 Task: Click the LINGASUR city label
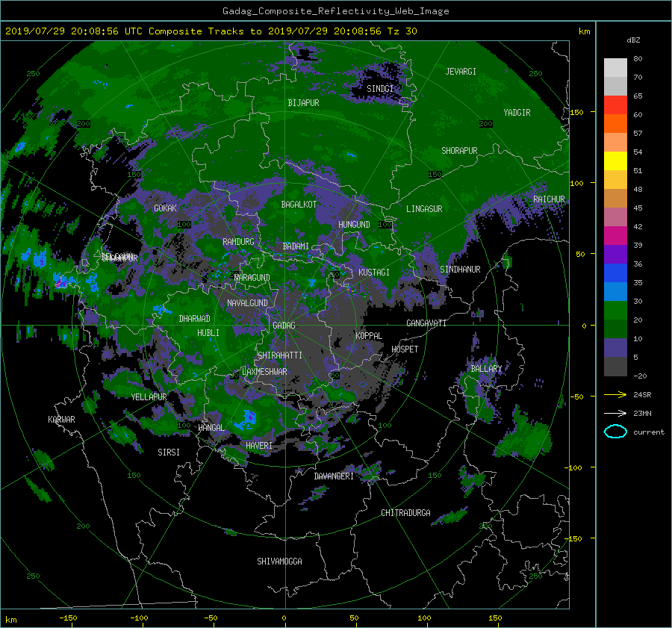(x=424, y=209)
